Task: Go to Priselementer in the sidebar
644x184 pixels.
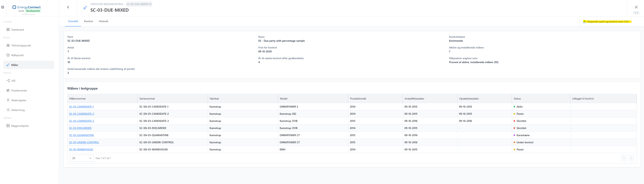Action: (29, 90)
